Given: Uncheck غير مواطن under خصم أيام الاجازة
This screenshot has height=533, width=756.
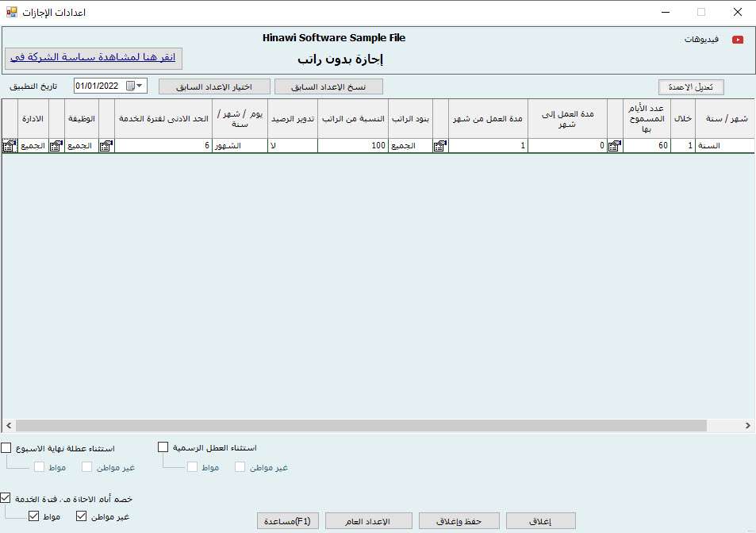Looking at the screenshot, I should click(x=82, y=516).
